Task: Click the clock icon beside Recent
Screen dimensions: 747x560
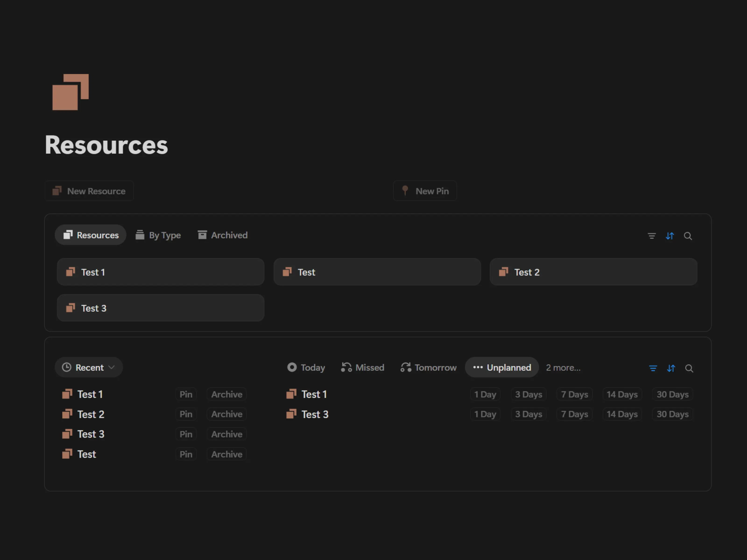Action: tap(67, 367)
